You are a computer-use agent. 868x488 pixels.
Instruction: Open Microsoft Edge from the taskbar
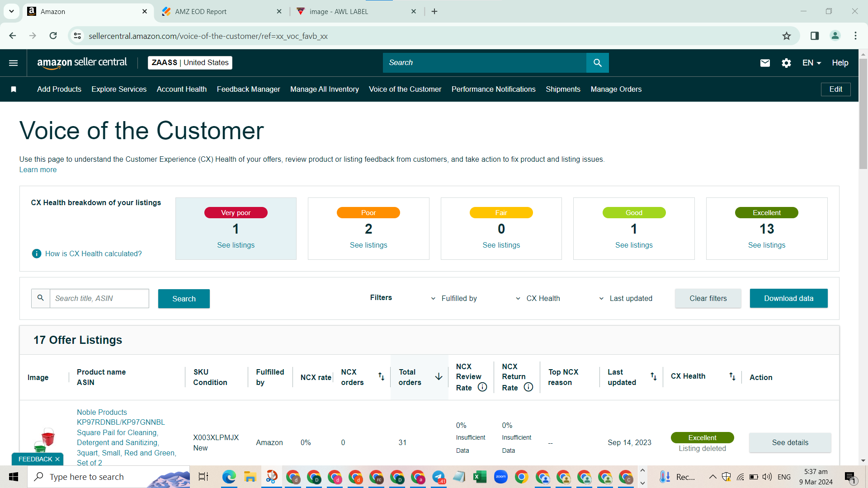click(229, 477)
